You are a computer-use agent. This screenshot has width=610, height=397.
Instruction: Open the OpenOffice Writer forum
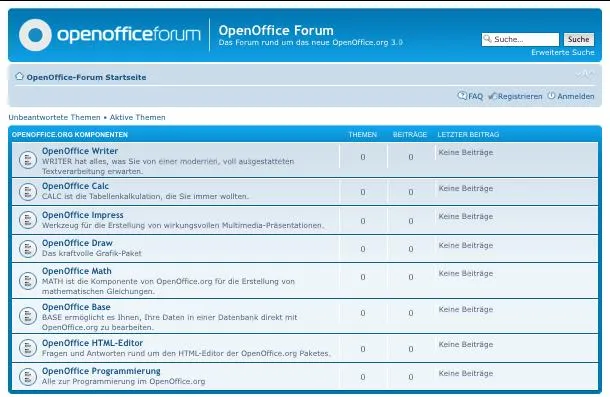click(x=80, y=151)
